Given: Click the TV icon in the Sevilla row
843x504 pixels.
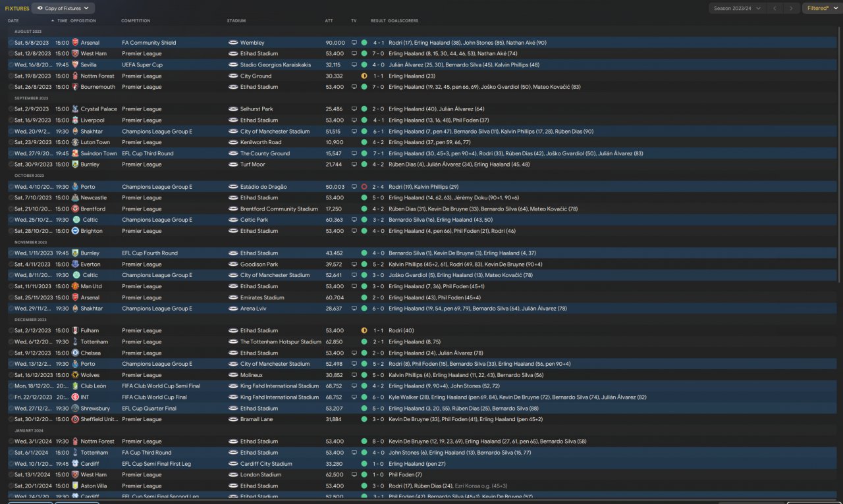Looking at the screenshot, I should pos(354,65).
